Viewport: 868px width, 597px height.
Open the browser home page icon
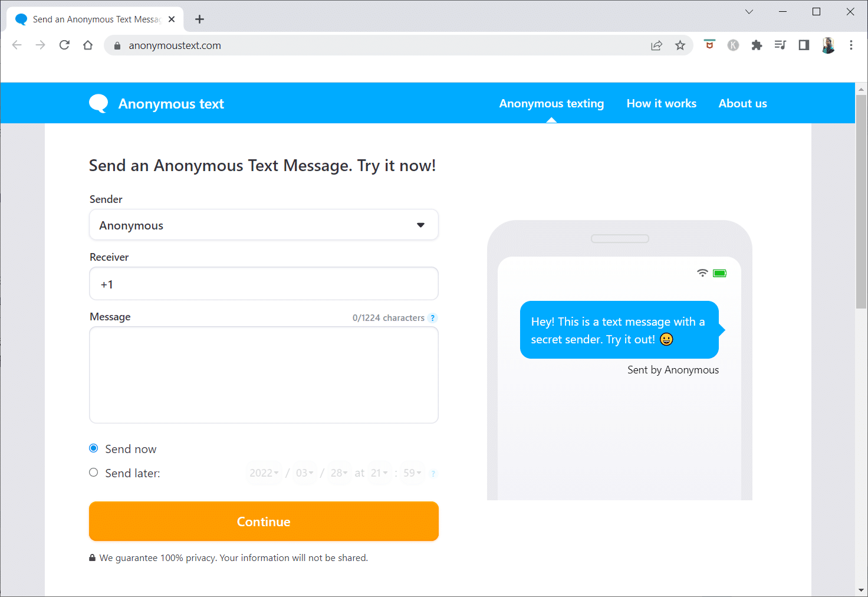(x=88, y=45)
